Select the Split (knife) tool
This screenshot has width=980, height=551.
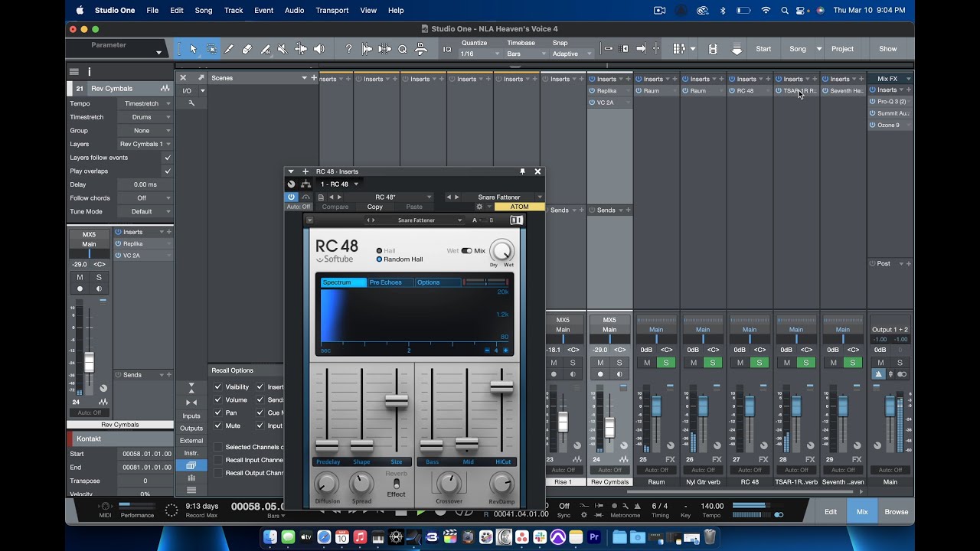tap(229, 49)
